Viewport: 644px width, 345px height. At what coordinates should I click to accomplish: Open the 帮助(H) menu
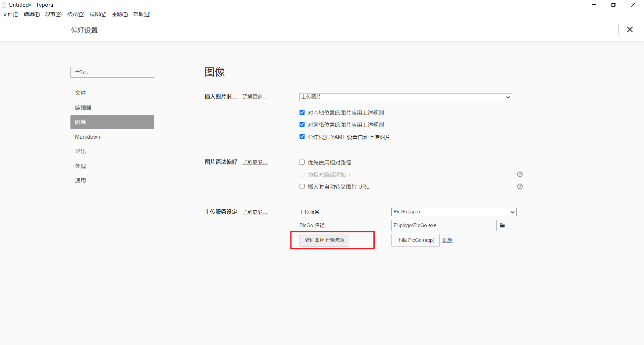click(x=142, y=14)
